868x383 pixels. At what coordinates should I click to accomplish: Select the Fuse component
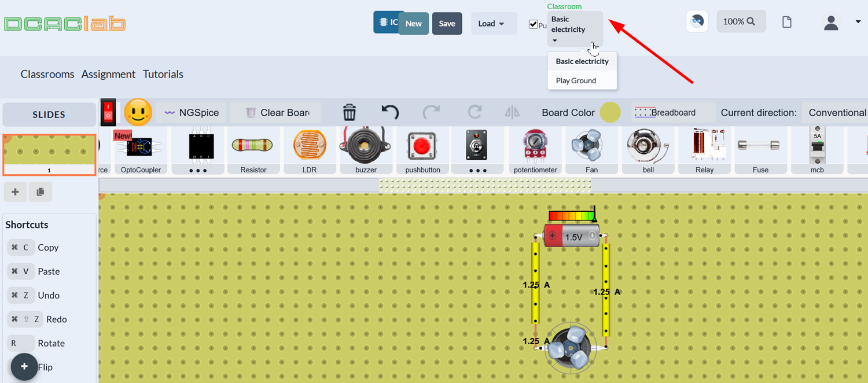coord(760,152)
